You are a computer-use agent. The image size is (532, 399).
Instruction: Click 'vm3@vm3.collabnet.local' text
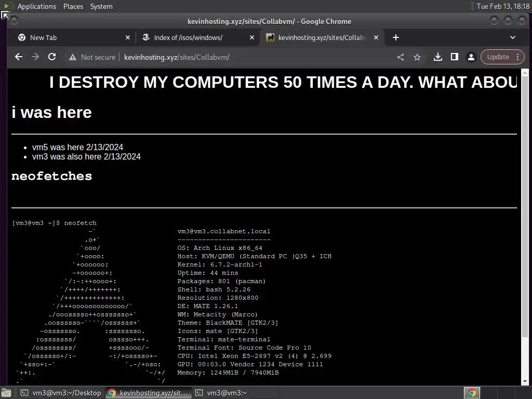pyautogui.click(x=224, y=231)
